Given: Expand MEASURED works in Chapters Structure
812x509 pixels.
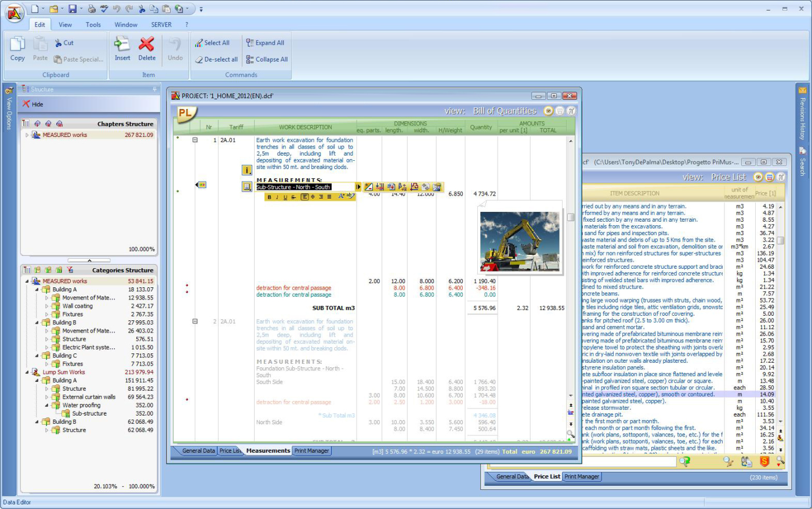Looking at the screenshot, I should tap(27, 135).
